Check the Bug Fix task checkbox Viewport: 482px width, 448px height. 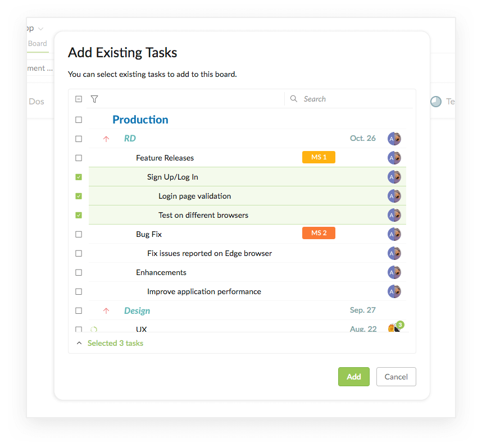pyautogui.click(x=79, y=234)
